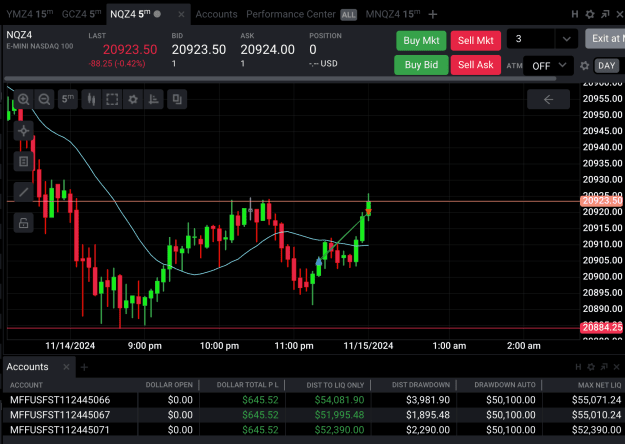Open chart settings gear in toolbar
The height and width of the screenshot is (444, 625).
click(x=133, y=99)
